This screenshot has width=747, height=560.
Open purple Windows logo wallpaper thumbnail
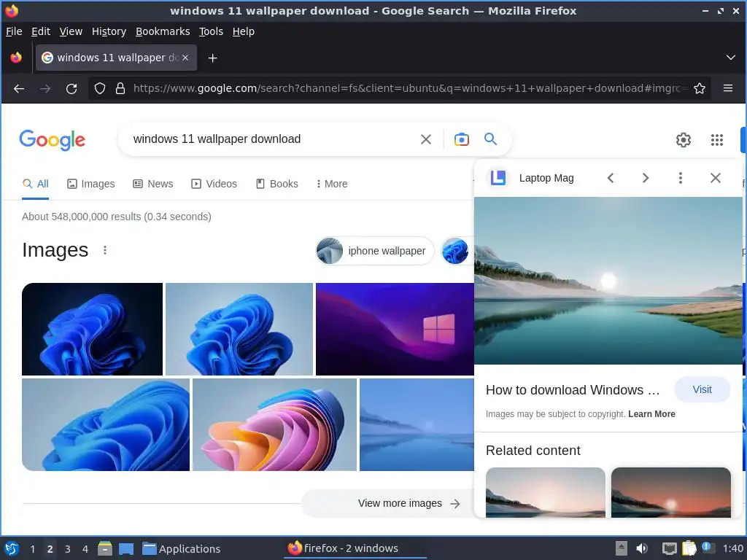pos(395,329)
